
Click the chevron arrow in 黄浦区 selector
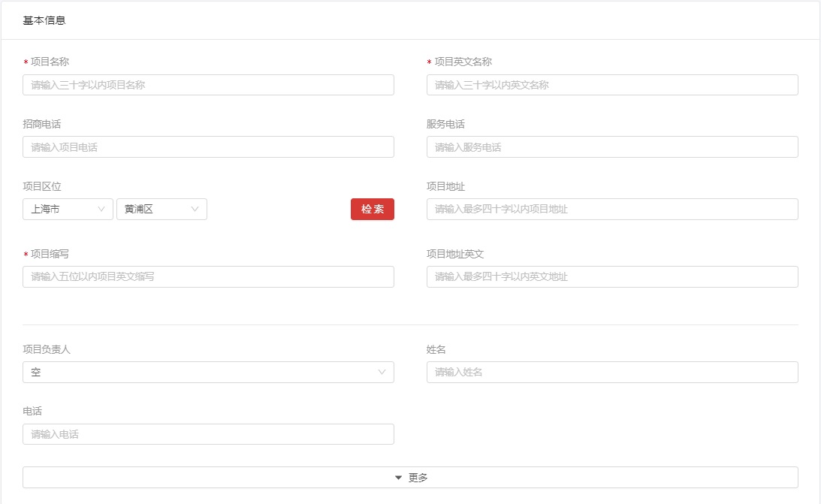click(x=195, y=210)
